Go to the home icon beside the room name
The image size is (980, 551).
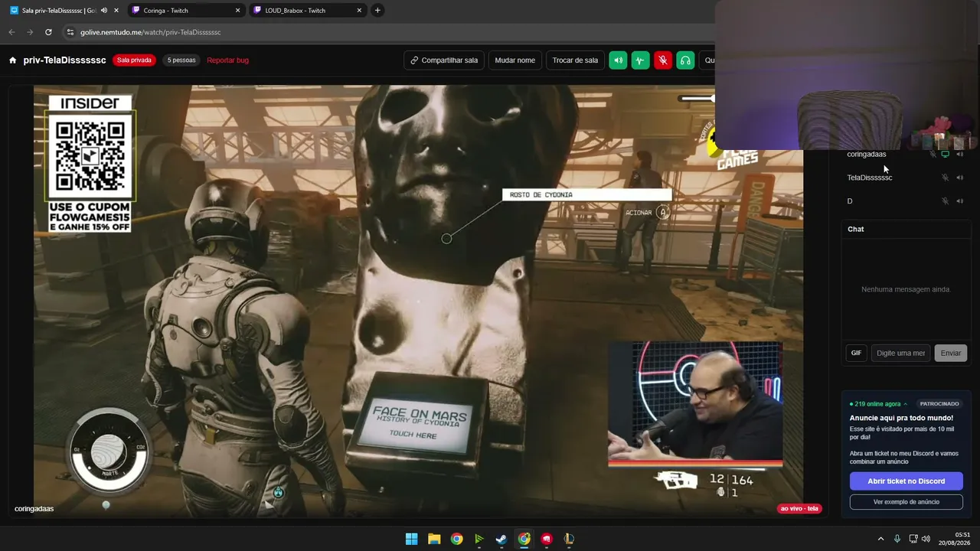13,60
